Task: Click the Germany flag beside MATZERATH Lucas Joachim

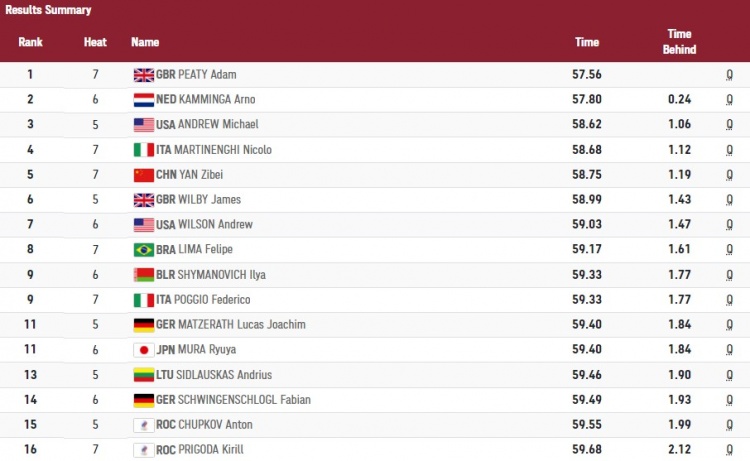Action: click(x=143, y=325)
